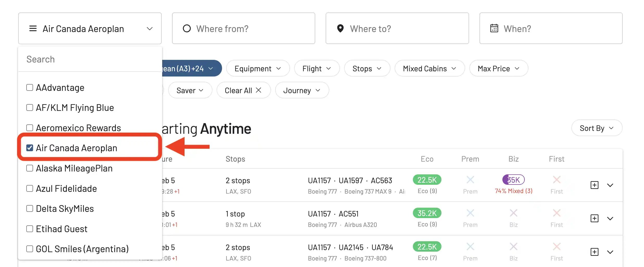Screen dimensions: 644x267
Task: Open the Saver filter dropdown
Action: coord(190,90)
